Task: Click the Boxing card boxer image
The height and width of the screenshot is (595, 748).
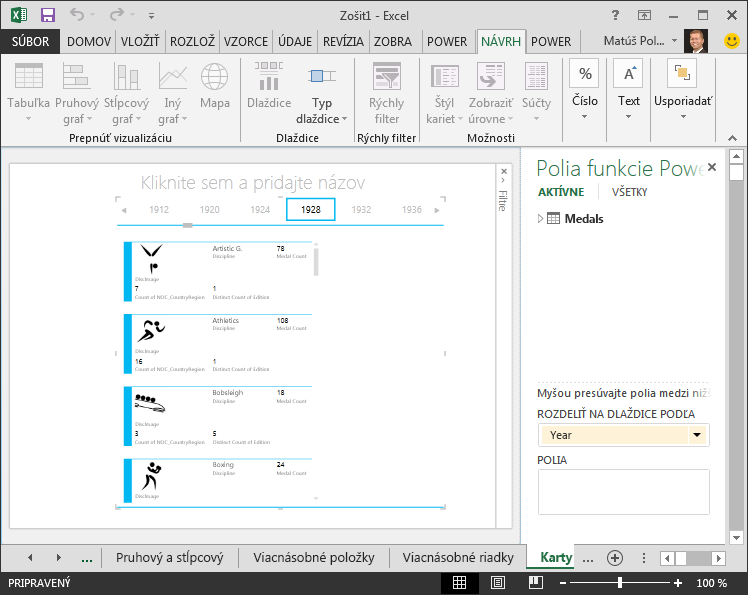Action: click(152, 476)
